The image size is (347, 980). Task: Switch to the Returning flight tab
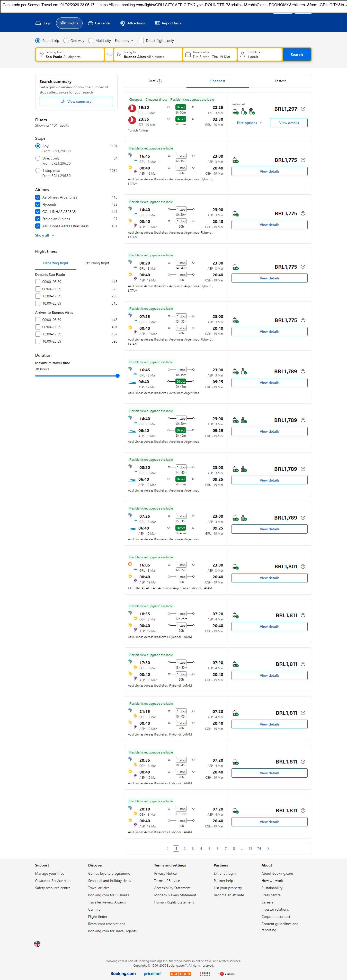pos(97,263)
